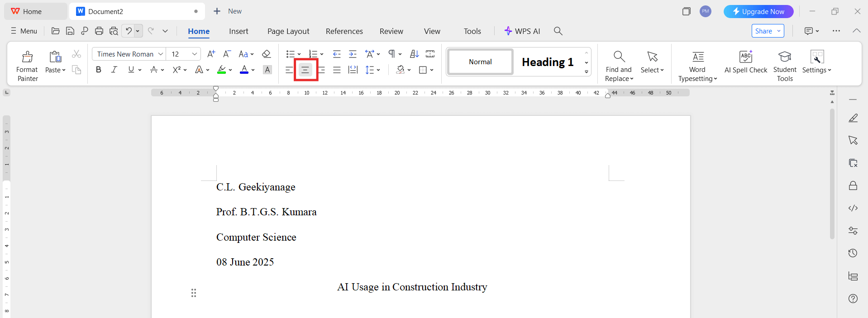Screen dimensions: 868x318
Task: Open history clock icon in right sidebar
Action: [x=853, y=253]
